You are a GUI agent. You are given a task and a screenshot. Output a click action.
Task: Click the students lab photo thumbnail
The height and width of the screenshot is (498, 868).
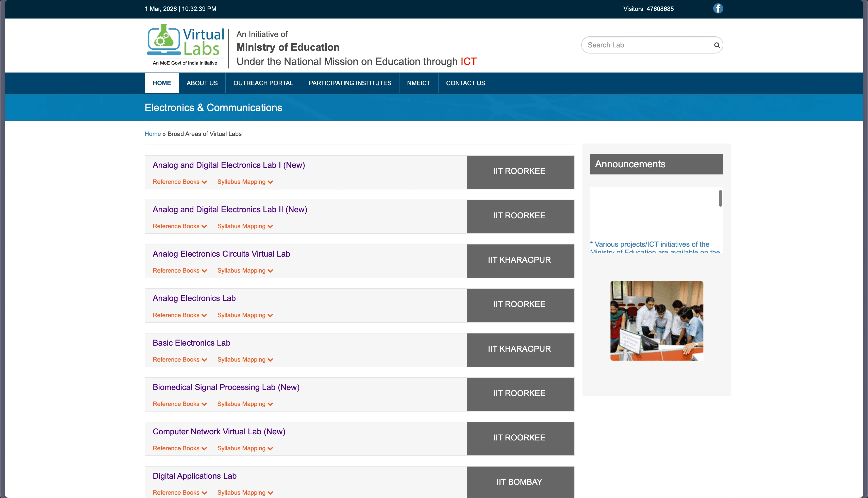click(657, 321)
